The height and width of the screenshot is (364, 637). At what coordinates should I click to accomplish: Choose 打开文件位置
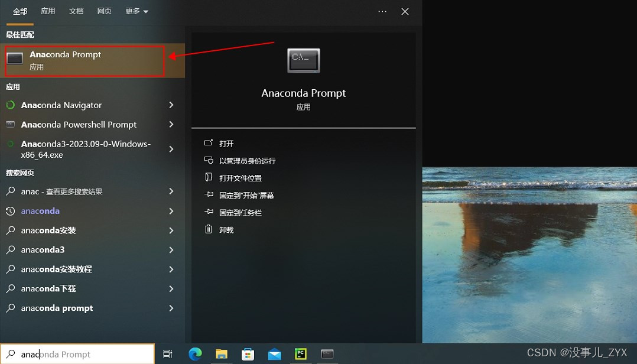tap(240, 178)
